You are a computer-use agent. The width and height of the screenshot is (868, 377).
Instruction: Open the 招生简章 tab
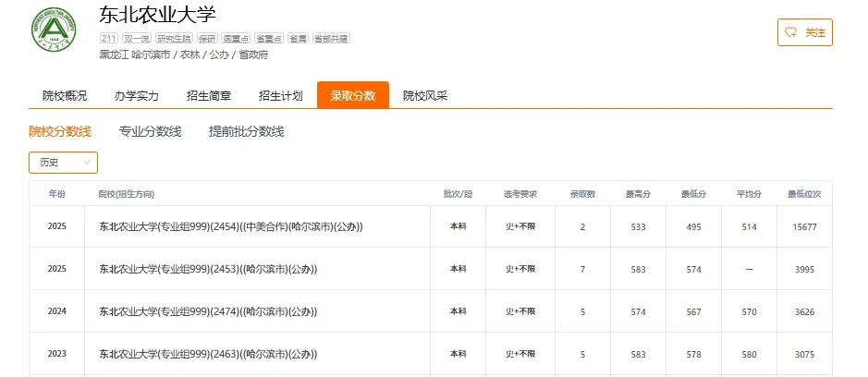point(209,96)
